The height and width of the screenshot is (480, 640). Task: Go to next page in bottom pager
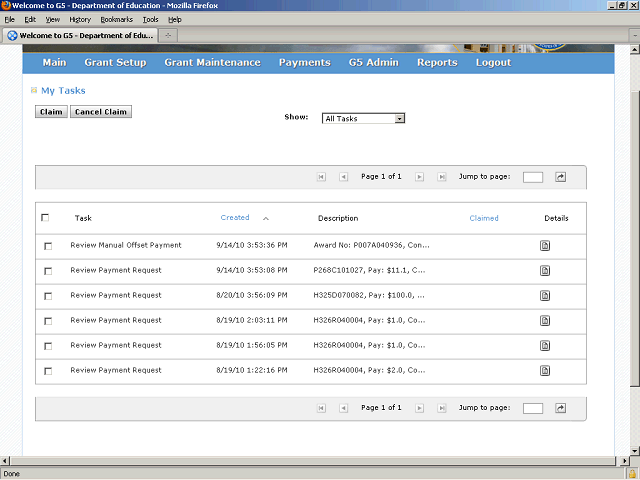[419, 408]
